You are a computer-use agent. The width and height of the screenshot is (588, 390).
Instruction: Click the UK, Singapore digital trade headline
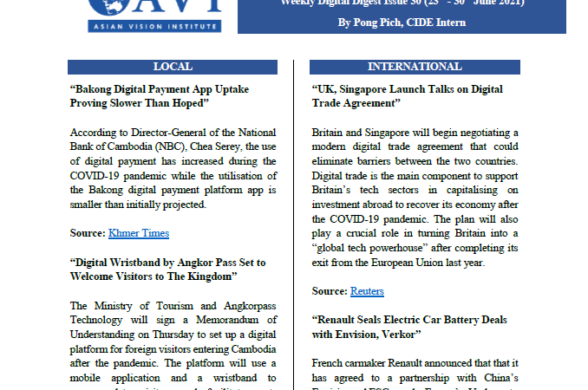tap(395, 95)
